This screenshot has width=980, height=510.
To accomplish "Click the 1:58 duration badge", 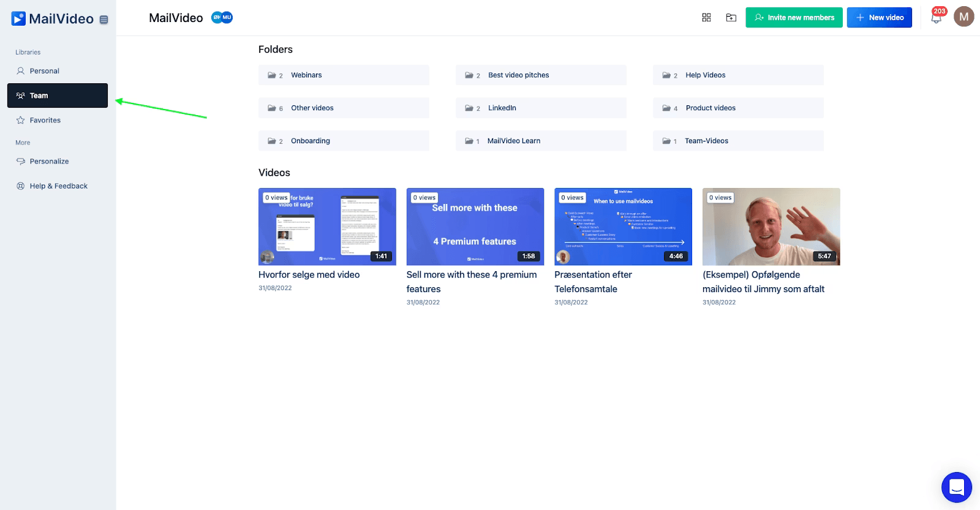I will tap(529, 256).
